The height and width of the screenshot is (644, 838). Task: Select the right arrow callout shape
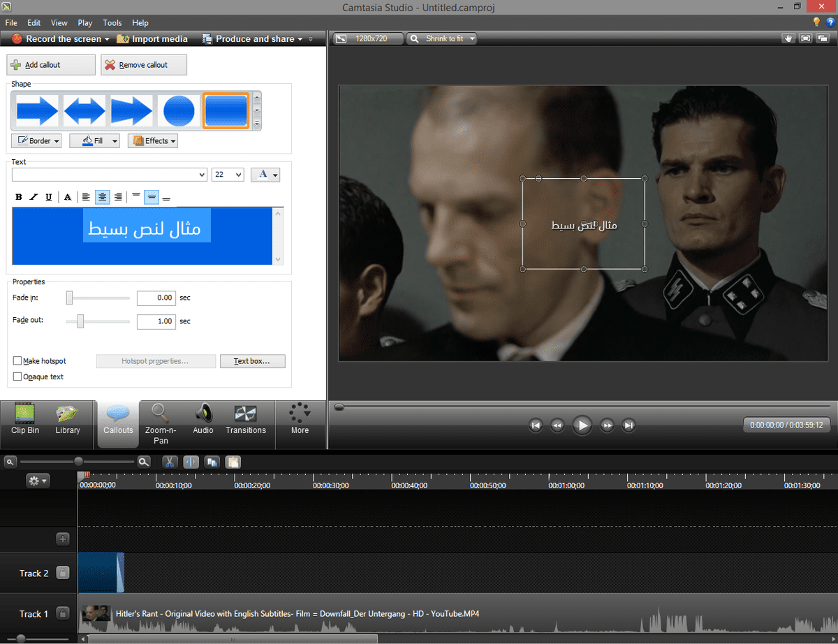pos(37,110)
